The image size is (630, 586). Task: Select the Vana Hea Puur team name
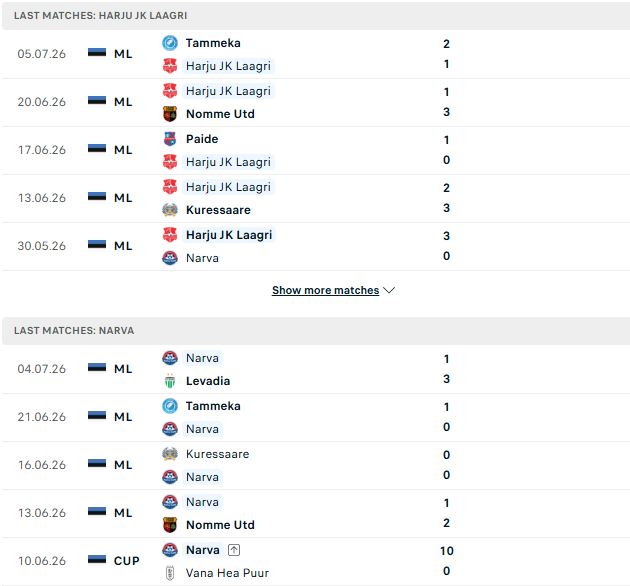point(227,573)
